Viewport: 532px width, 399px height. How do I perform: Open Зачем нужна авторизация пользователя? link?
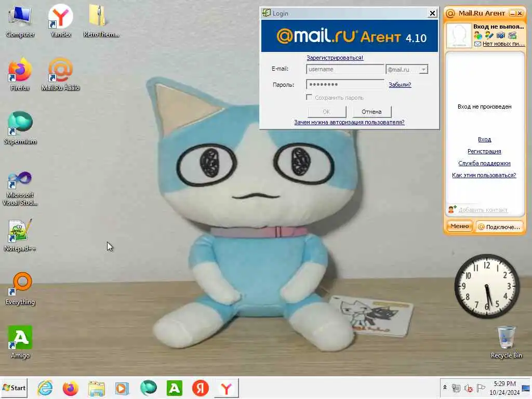point(349,122)
